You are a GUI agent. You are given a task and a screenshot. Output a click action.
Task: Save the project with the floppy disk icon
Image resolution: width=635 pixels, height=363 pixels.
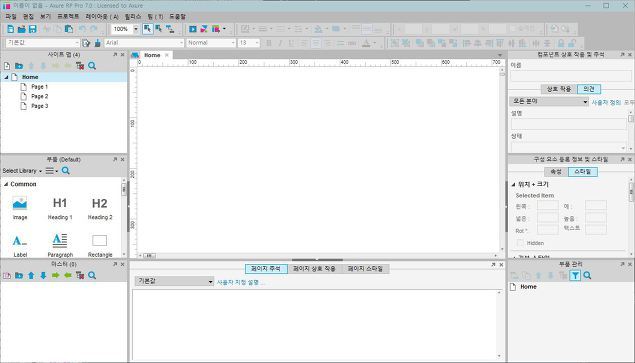click(32, 29)
